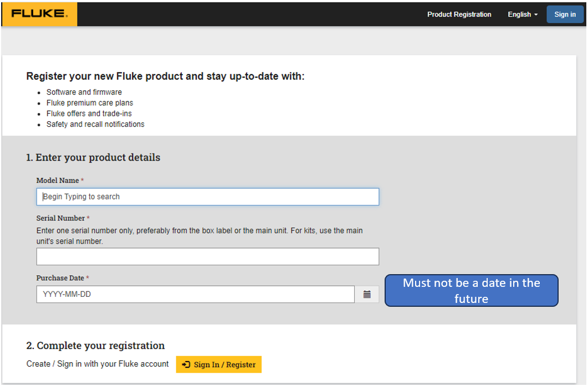Click the 'Serial Number' label
The height and width of the screenshot is (386, 588).
(x=60, y=219)
